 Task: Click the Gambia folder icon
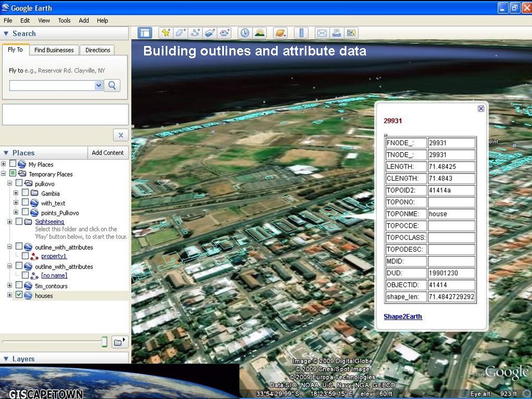[34, 193]
